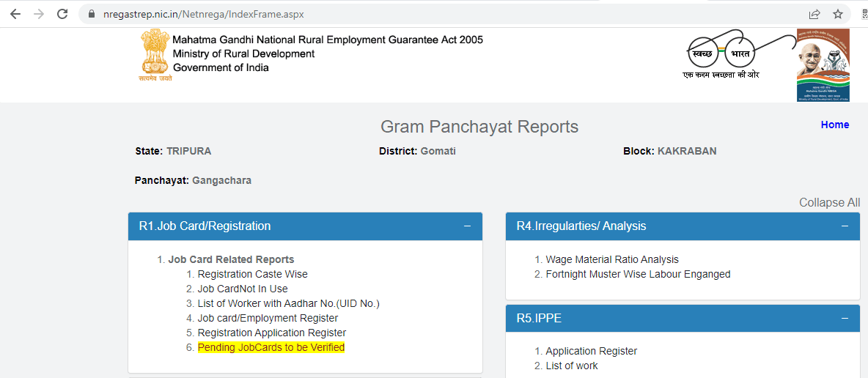Viewport: 868px width, 378px height.
Task: Open Registration Application Register report
Action: [x=272, y=333]
